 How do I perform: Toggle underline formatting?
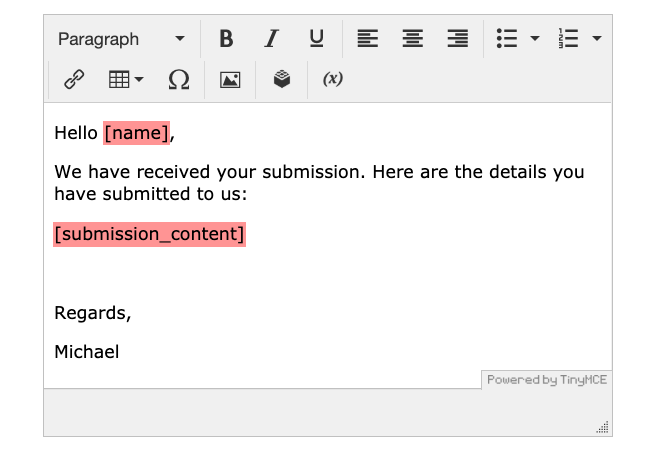tap(316, 39)
